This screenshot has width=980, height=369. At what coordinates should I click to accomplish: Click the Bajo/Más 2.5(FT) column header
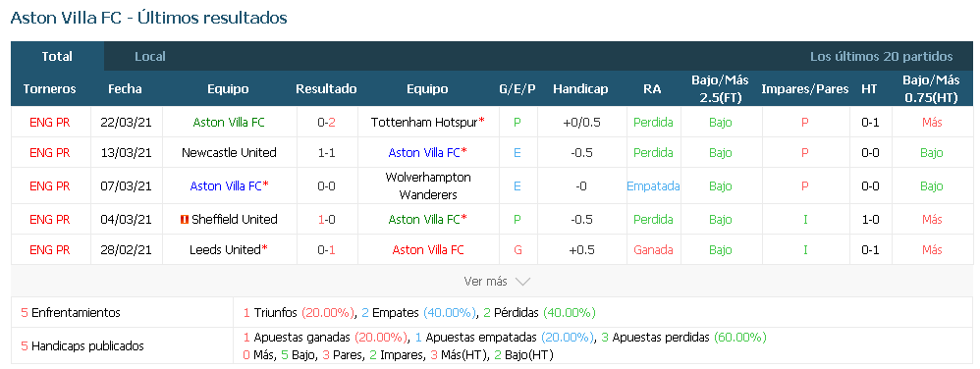coord(720,88)
